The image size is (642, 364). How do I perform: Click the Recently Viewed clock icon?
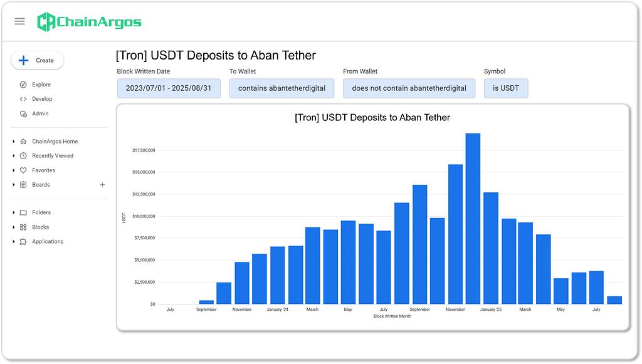(x=23, y=156)
